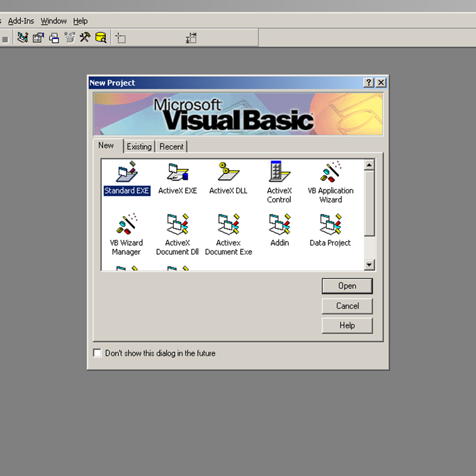Click the object position indicator icon

[121, 38]
